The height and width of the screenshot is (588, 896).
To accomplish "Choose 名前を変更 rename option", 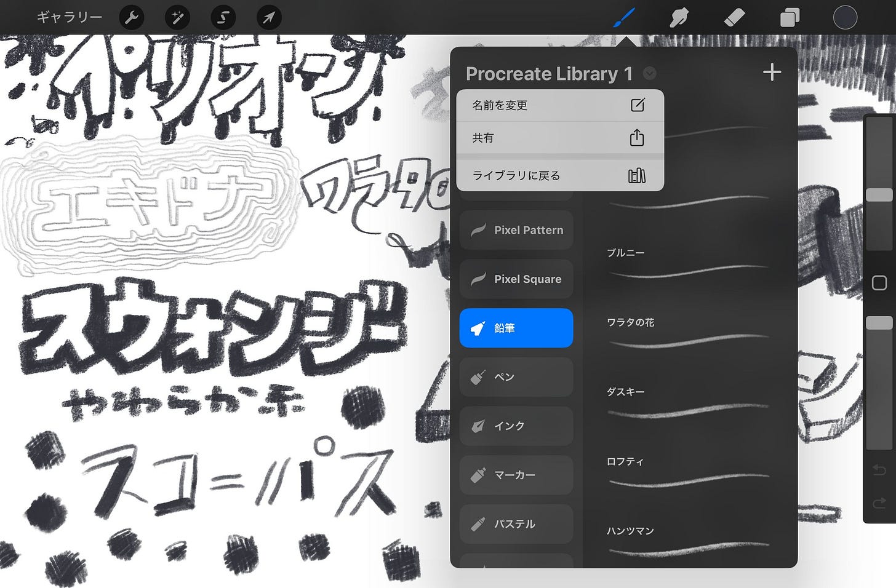I will (560, 105).
